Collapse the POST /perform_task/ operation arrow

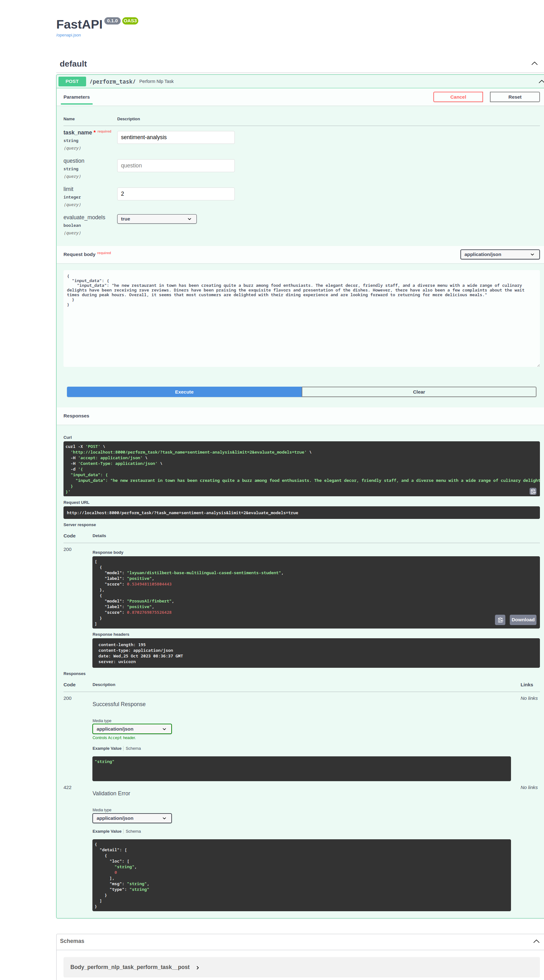[x=541, y=81]
